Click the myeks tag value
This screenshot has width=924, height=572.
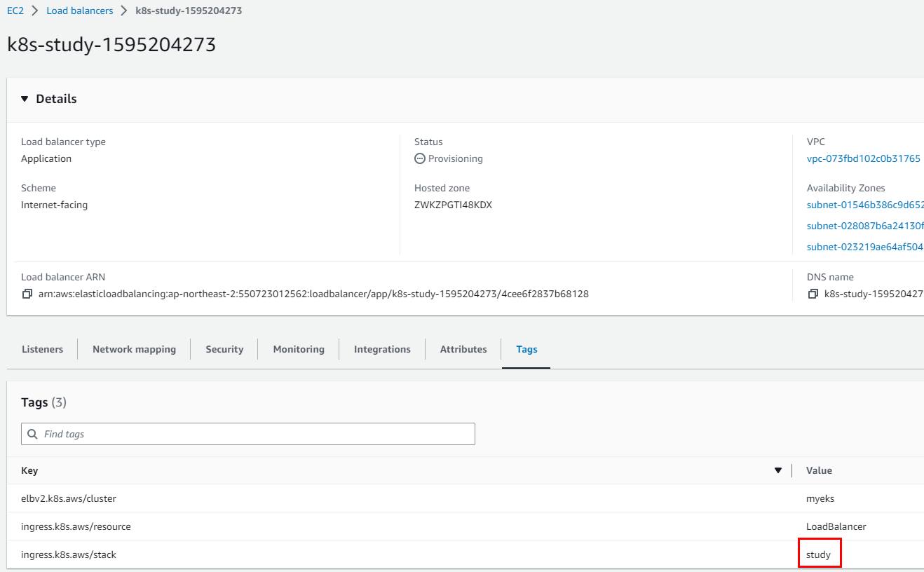coord(820,498)
